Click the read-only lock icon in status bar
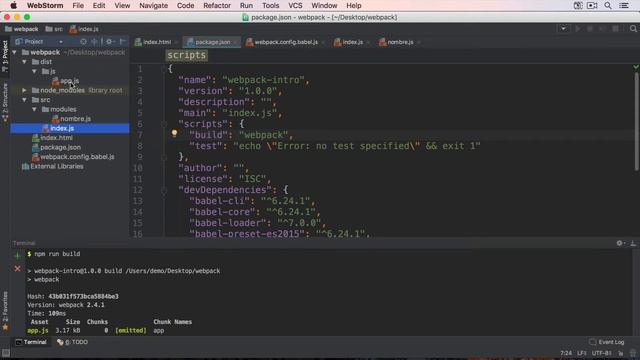640x360 pixels. coord(620,353)
